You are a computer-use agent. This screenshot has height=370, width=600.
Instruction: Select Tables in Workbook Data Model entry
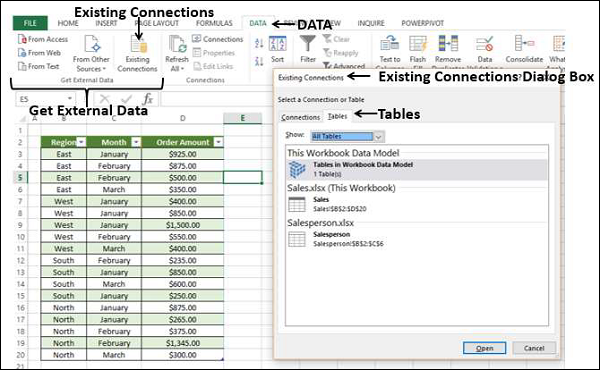pos(417,169)
